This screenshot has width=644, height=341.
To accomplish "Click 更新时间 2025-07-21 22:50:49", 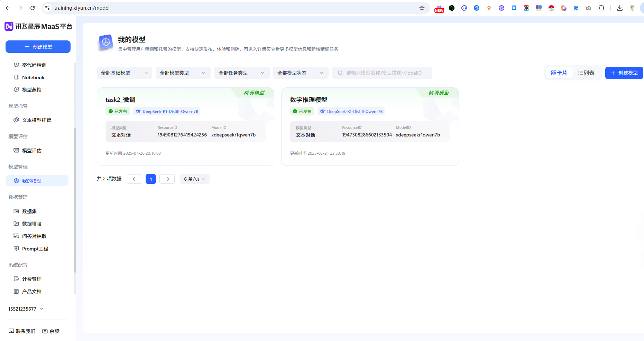I will click(x=318, y=153).
